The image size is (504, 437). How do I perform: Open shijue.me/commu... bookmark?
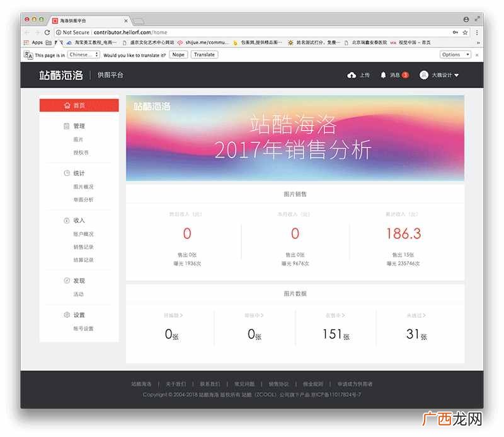pyautogui.click(x=203, y=42)
